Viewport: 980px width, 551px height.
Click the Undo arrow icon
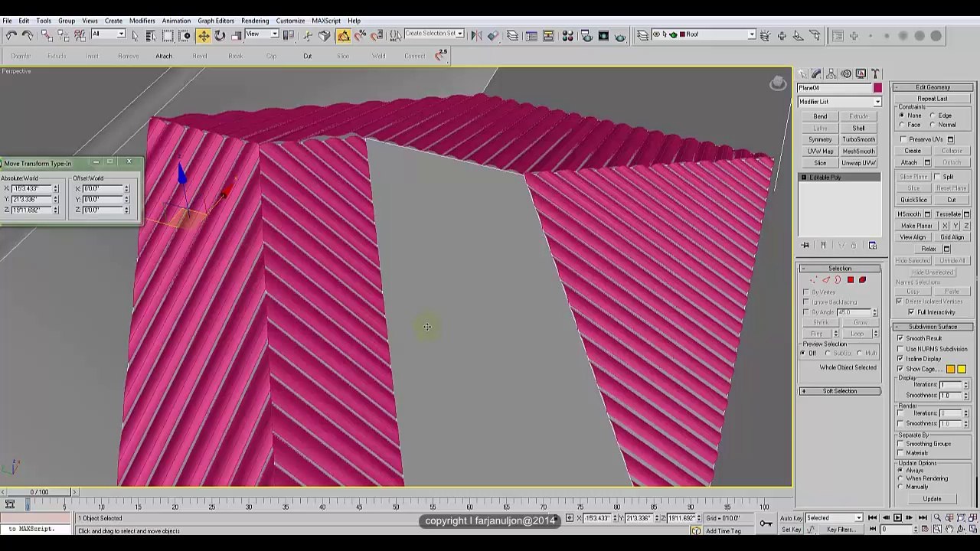tap(11, 35)
